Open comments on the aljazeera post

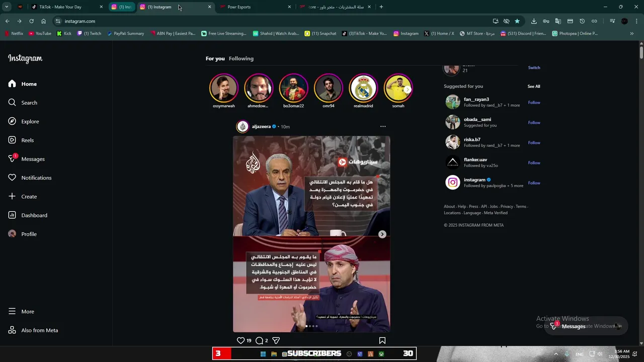[259, 340]
